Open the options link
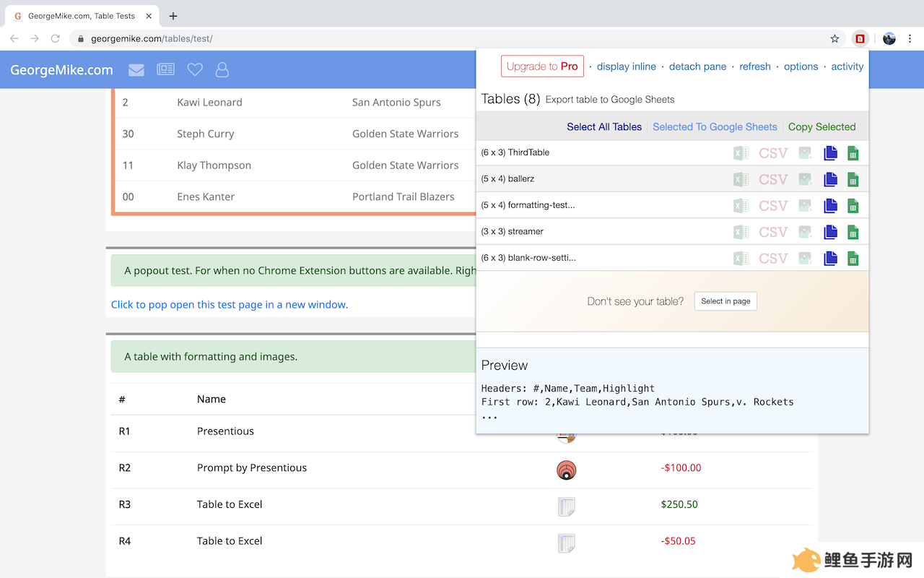 [801, 66]
